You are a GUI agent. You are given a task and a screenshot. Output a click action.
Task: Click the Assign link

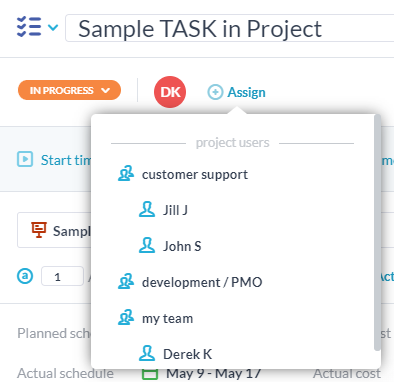(x=246, y=92)
